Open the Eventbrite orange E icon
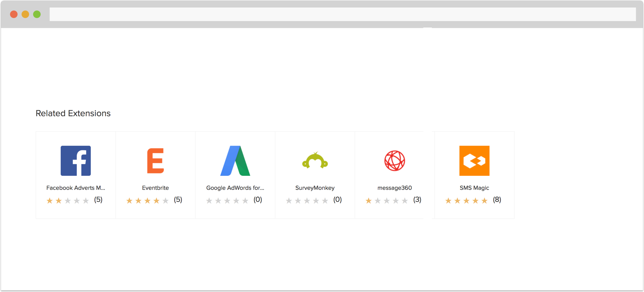 [x=155, y=161]
